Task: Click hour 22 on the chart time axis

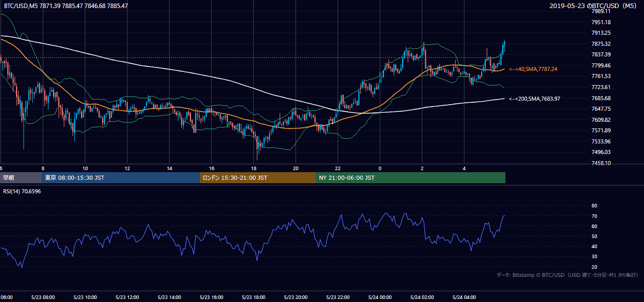Action: 338,169
